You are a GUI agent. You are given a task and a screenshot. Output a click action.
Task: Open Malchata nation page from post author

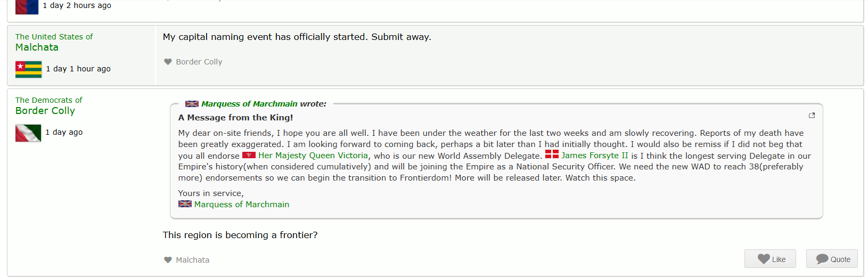pyautogui.click(x=37, y=47)
